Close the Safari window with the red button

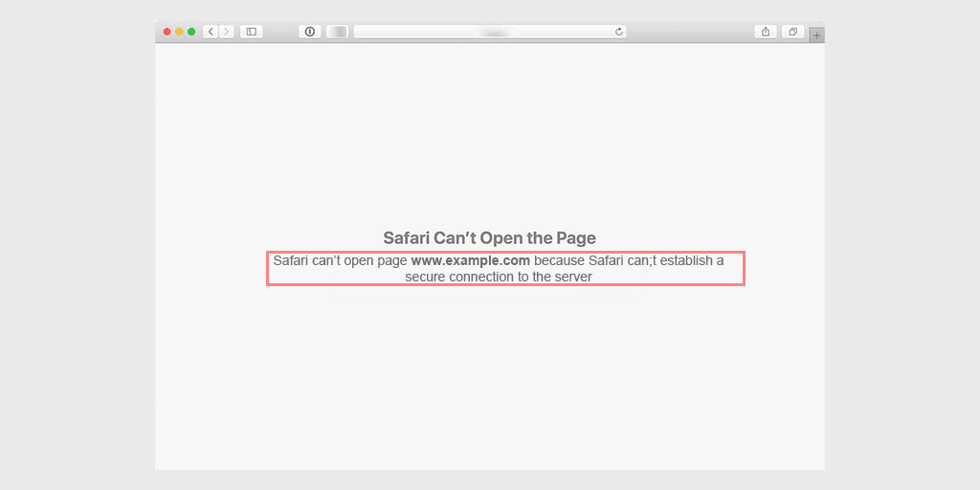167,32
